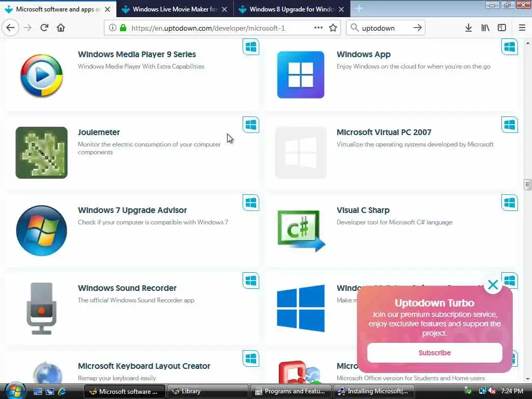Open the Visual C Sharp link
532x399 pixels.
pyautogui.click(x=363, y=210)
